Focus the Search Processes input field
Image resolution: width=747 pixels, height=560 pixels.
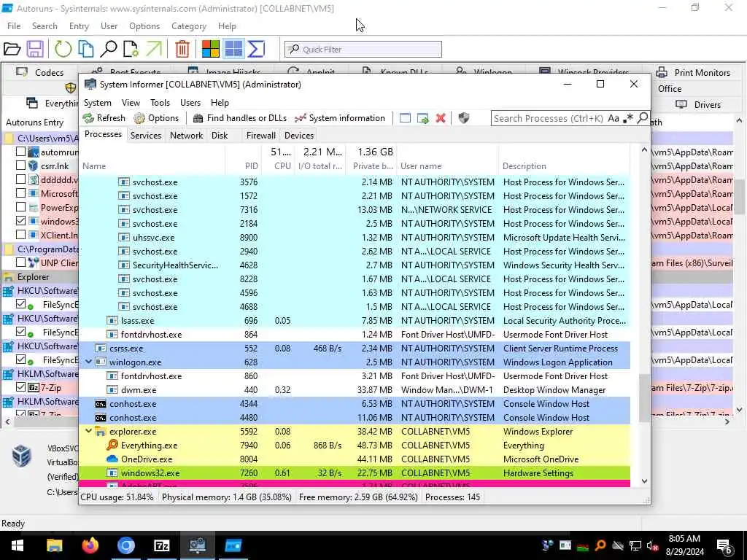pyautogui.click(x=549, y=118)
